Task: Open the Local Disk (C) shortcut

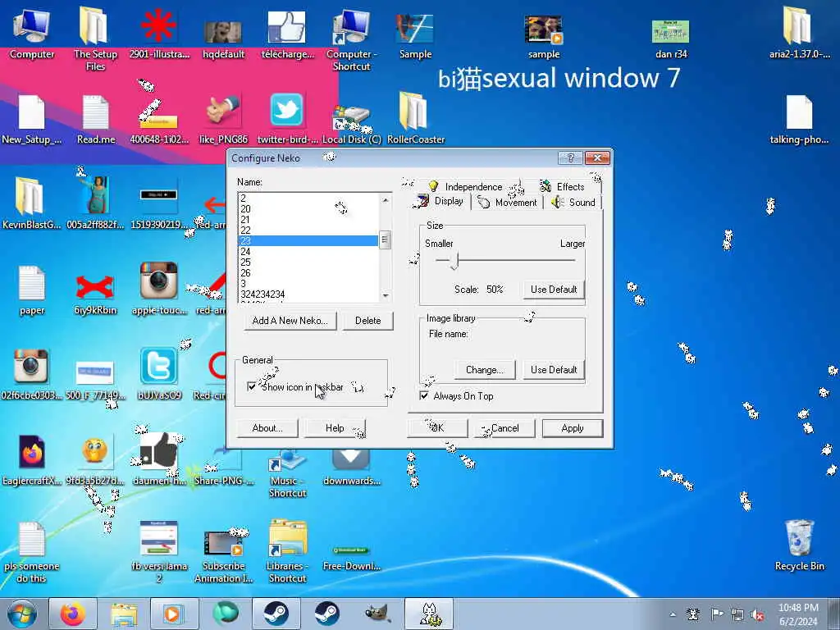Action: [351, 125]
